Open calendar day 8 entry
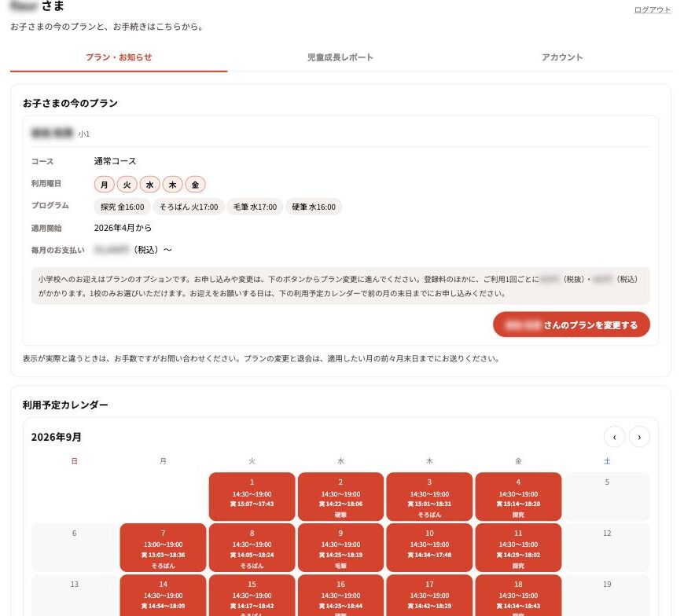This screenshot has height=616, width=684. (252, 548)
